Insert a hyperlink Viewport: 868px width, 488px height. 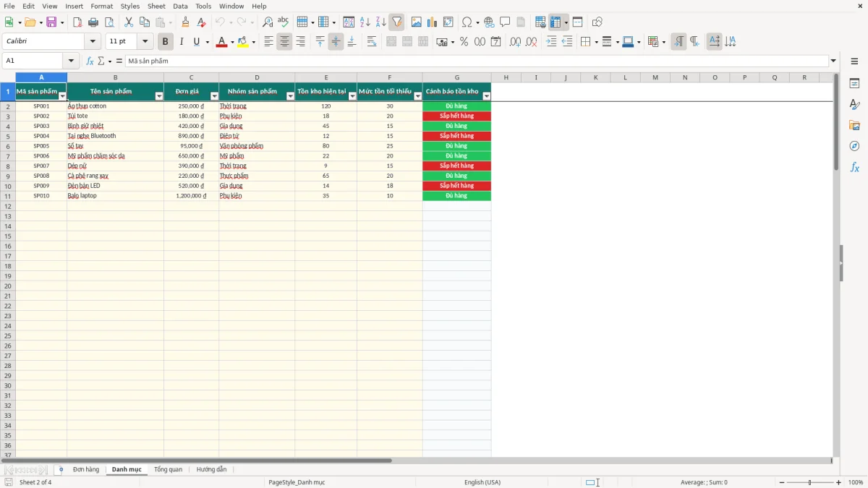coord(490,22)
